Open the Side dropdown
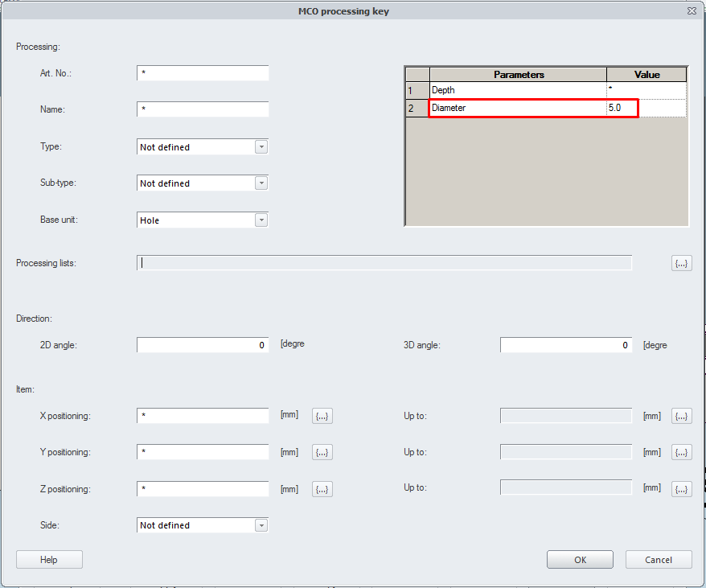 261,525
